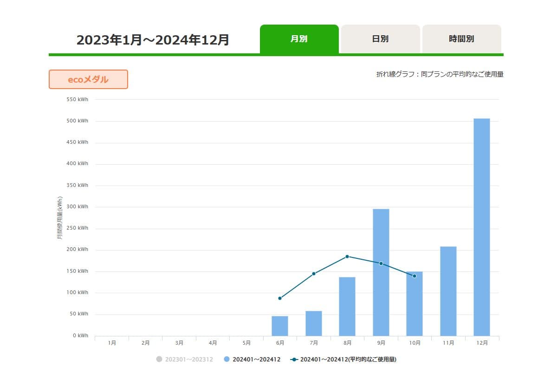Click the September average line point
Viewport: 557px width, 392px height.
381,263
